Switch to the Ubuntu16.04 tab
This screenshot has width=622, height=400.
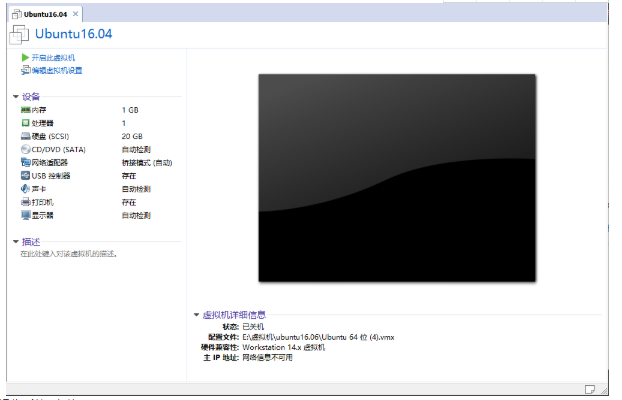tap(45, 14)
